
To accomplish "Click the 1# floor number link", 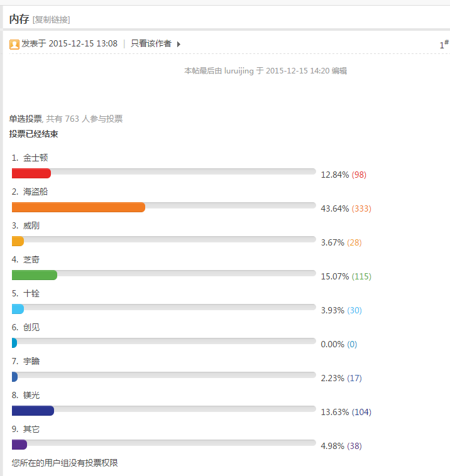I will point(444,45).
